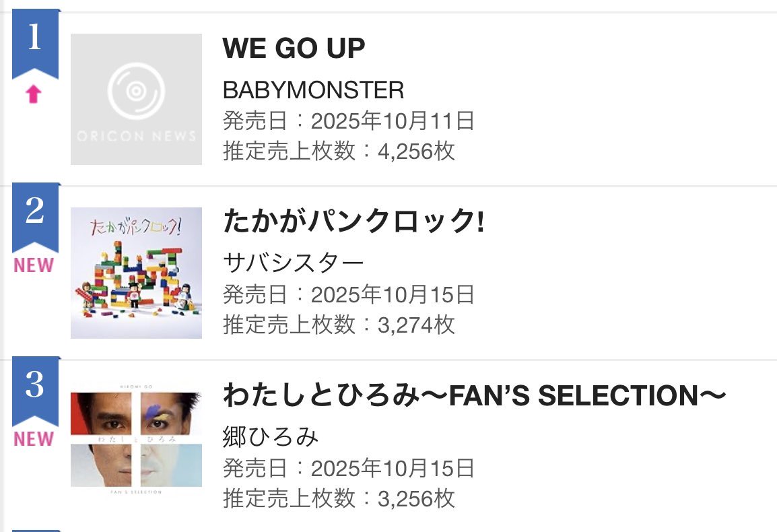Click the blue rank 1 ribbon badge
This screenshot has width=777, height=532.
[x=35, y=40]
